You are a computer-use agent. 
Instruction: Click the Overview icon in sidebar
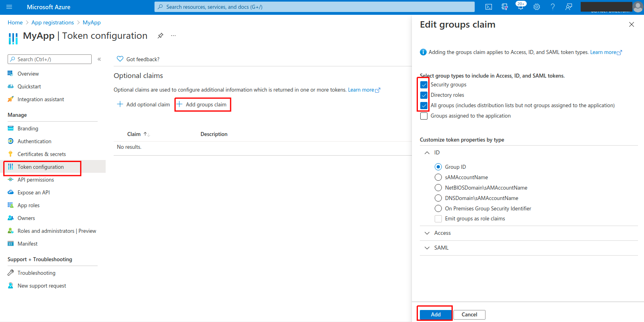pos(10,74)
